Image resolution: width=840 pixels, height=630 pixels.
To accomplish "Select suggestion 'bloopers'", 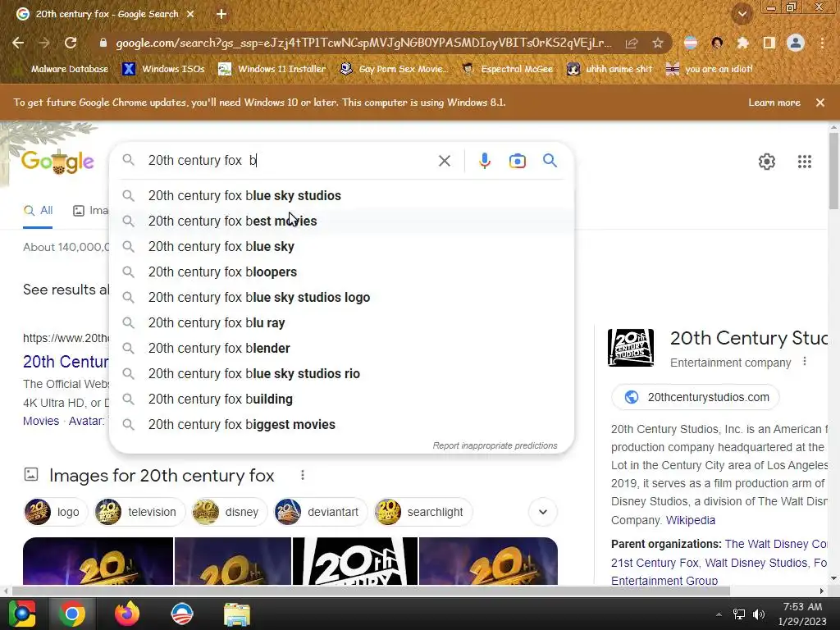I will [341, 272].
